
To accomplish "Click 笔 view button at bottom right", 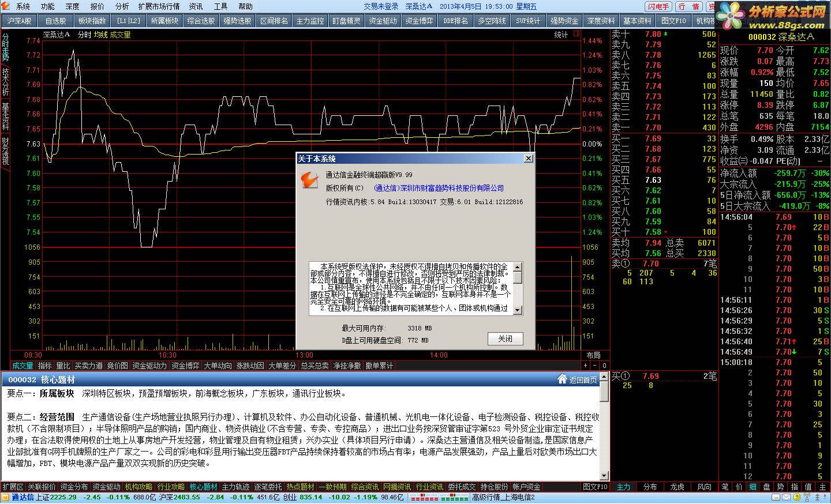I will 725,487.
